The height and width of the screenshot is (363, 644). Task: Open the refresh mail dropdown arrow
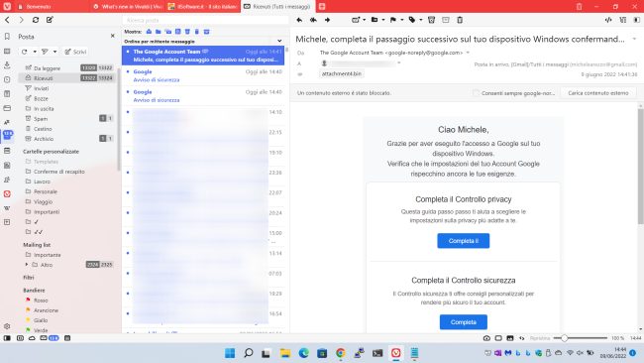(x=35, y=52)
